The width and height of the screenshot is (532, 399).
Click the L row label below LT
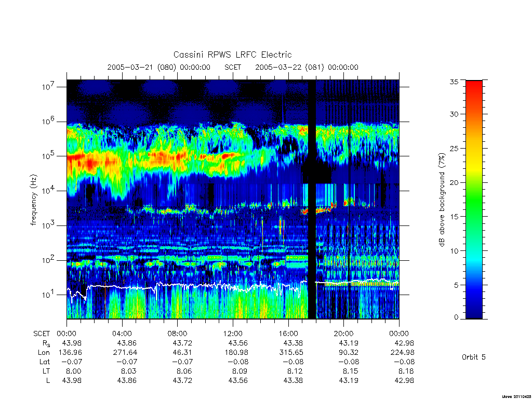click(x=48, y=380)
